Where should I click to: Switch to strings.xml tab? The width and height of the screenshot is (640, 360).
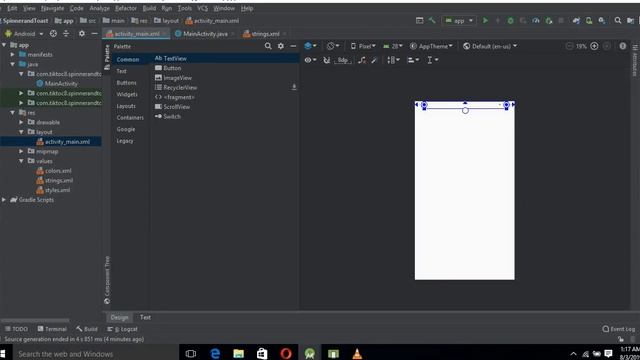coord(265,34)
